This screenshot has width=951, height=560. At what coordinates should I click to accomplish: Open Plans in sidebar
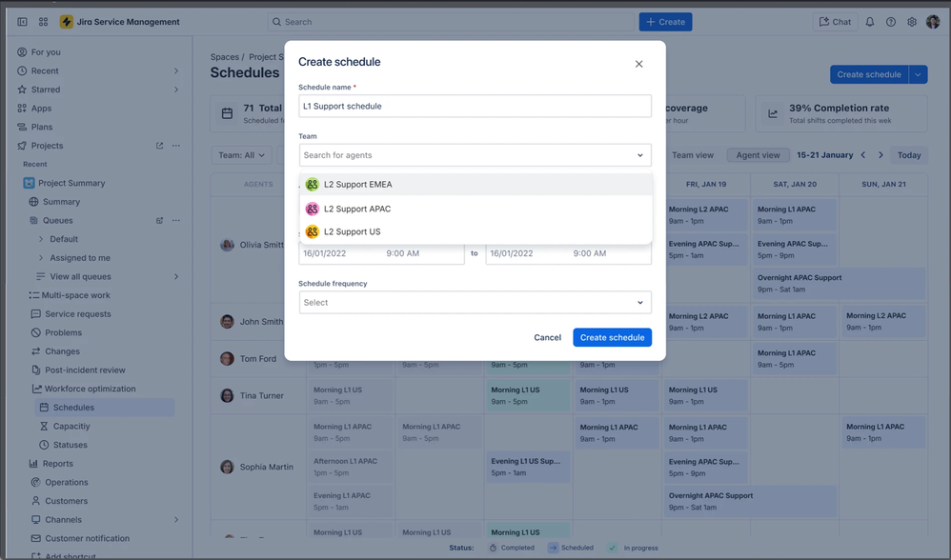[x=42, y=128]
